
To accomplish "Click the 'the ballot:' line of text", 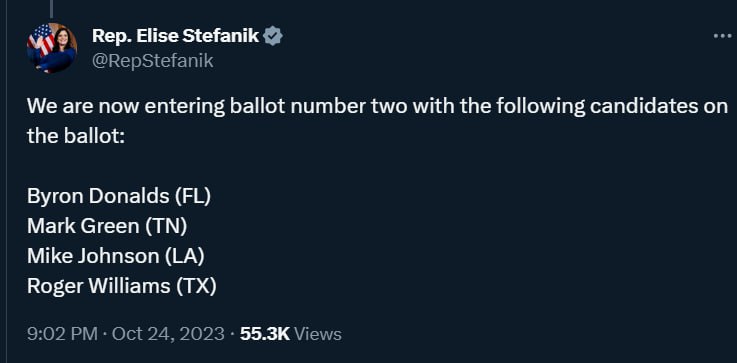I will point(76,136).
